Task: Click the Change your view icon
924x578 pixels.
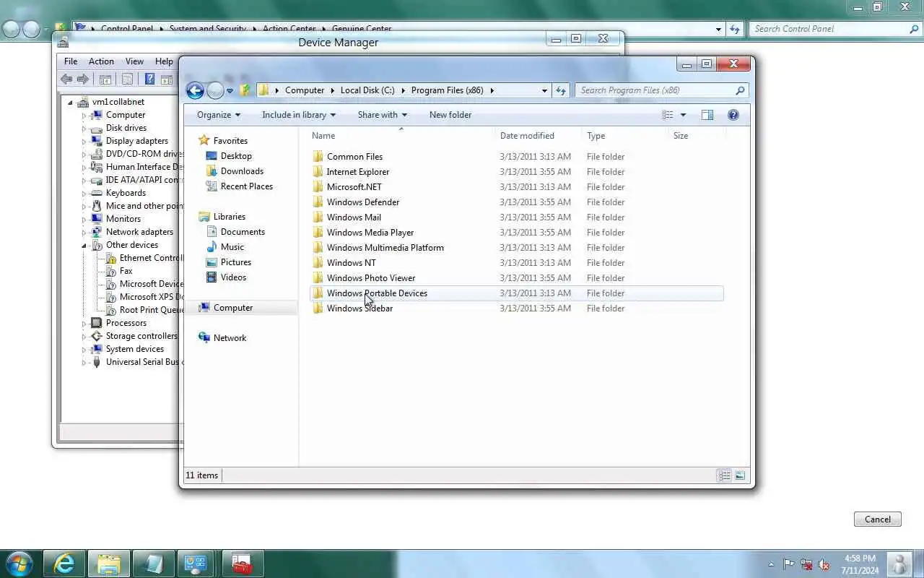Action: (668, 115)
